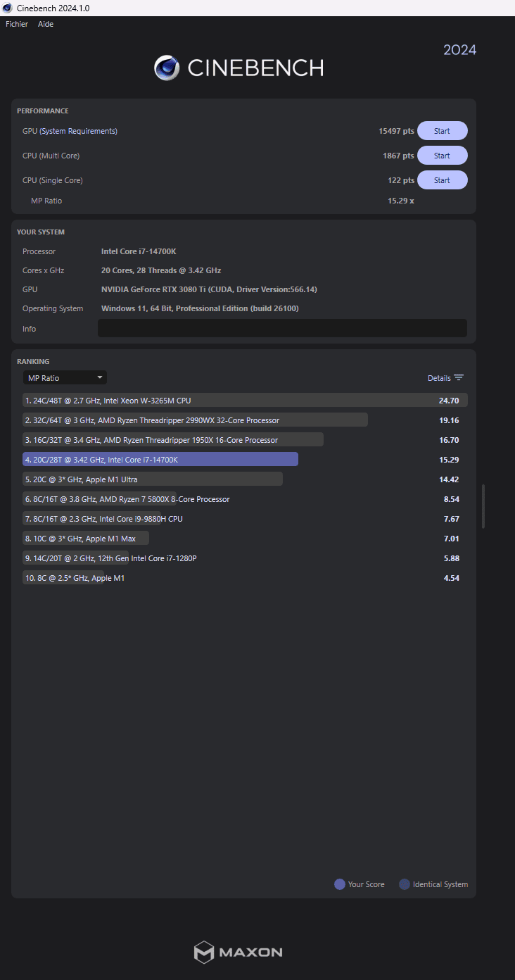The width and height of the screenshot is (515, 980).
Task: Click the vertical scrollbar thumb
Action: [483, 506]
